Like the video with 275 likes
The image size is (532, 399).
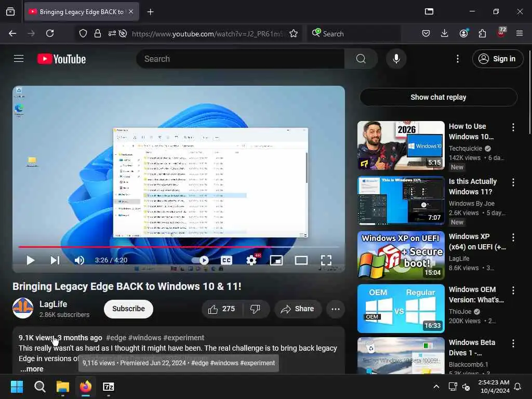tap(222, 309)
